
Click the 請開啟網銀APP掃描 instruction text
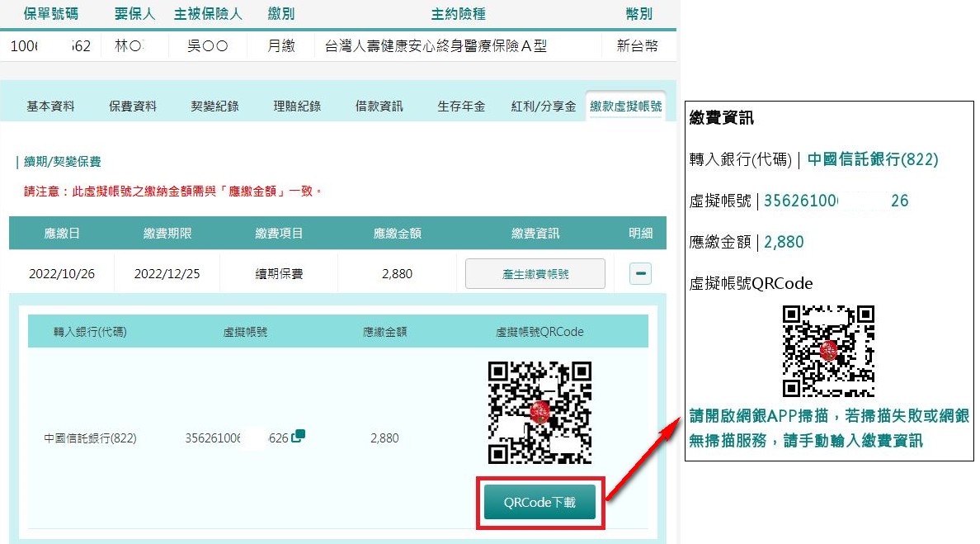click(829, 428)
